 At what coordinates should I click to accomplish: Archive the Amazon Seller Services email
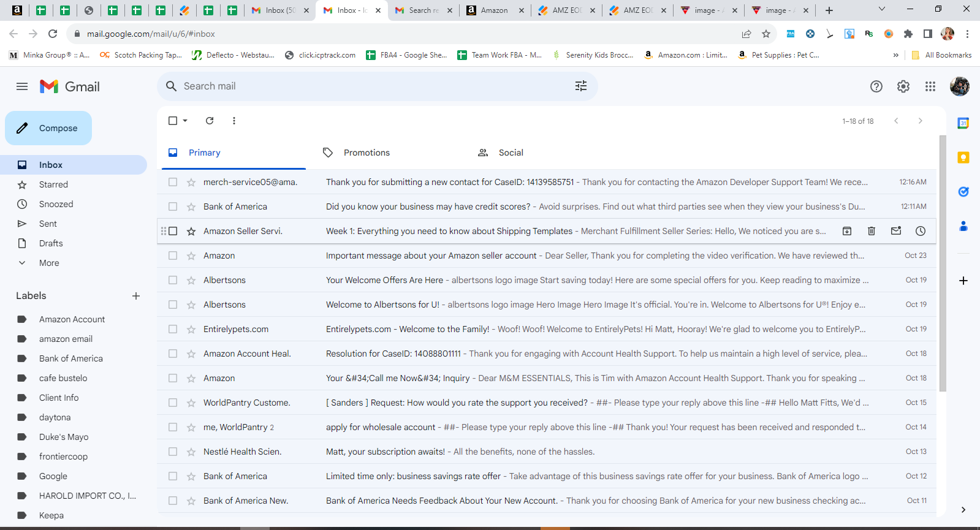coord(847,231)
